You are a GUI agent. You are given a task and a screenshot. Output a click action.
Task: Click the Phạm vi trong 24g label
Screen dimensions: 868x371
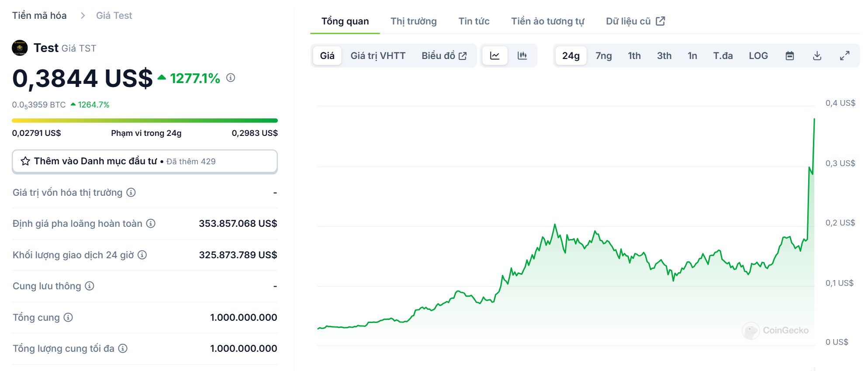(x=146, y=133)
